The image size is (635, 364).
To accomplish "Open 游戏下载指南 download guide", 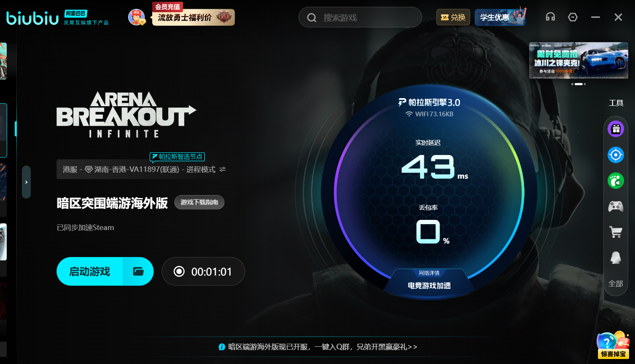I will (199, 202).
